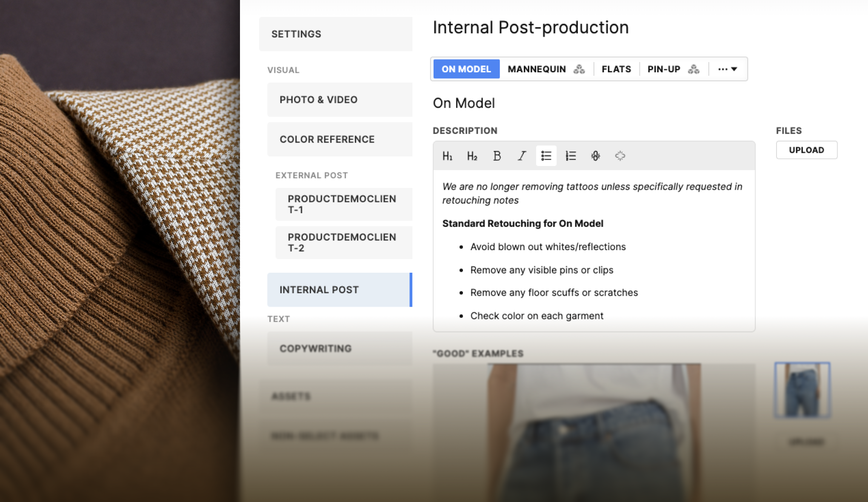Click the remove link icon
Image resolution: width=868 pixels, height=502 pixels.
coord(620,156)
